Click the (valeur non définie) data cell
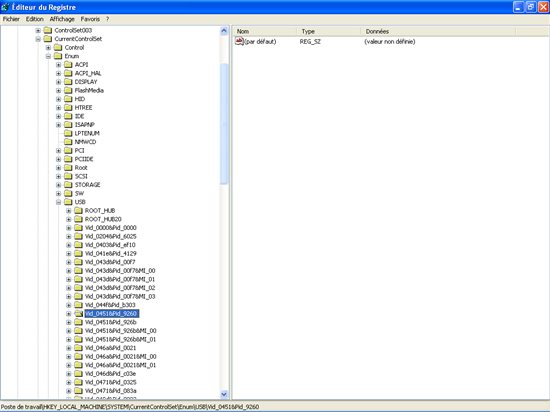Image resolution: width=550 pixels, height=412 pixels. pos(390,42)
